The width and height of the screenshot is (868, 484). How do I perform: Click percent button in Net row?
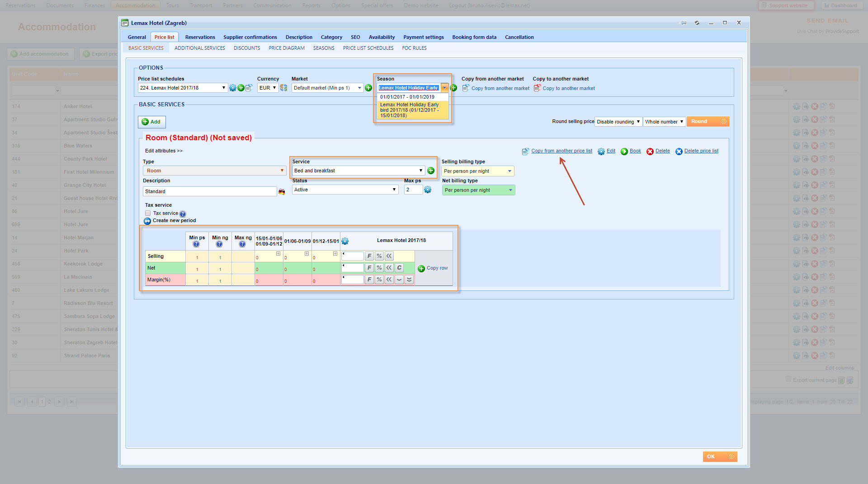tap(379, 268)
